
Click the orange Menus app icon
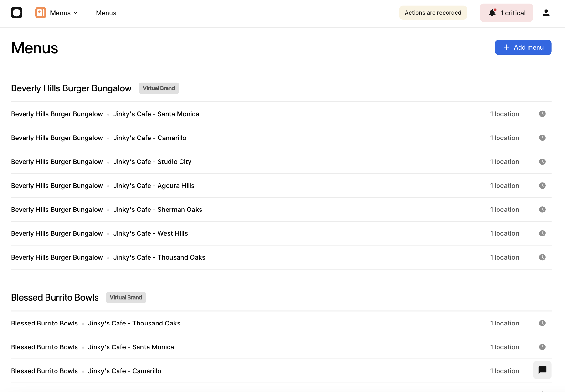click(x=41, y=13)
